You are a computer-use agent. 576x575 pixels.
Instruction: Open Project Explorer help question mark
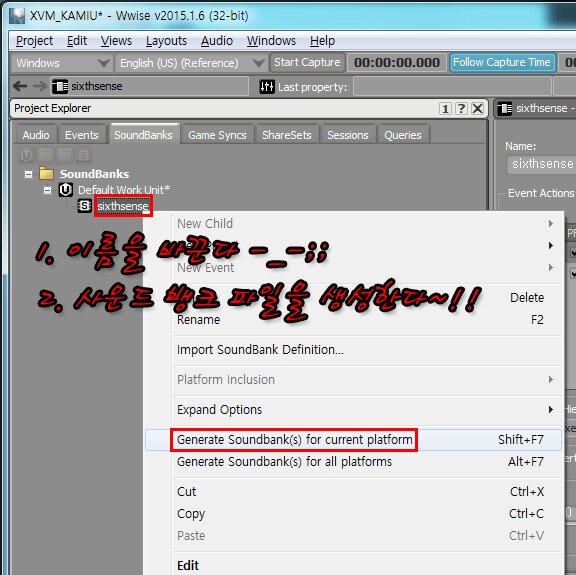point(461,108)
